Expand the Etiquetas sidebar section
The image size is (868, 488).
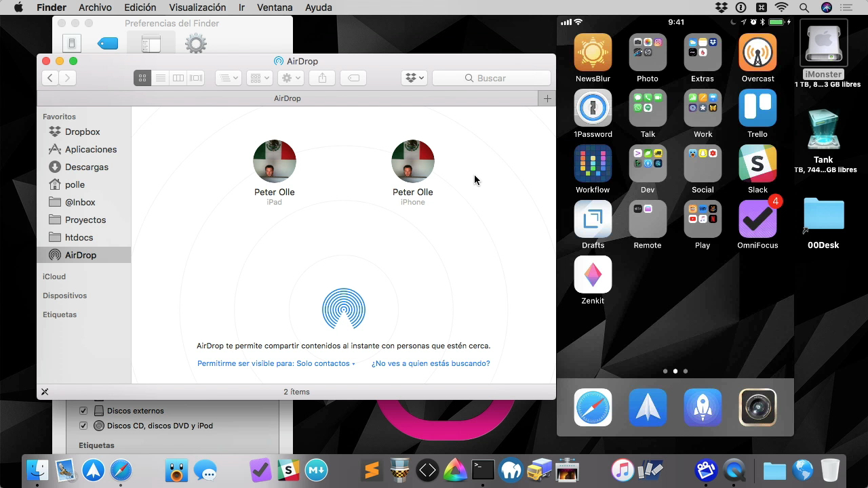point(60,314)
